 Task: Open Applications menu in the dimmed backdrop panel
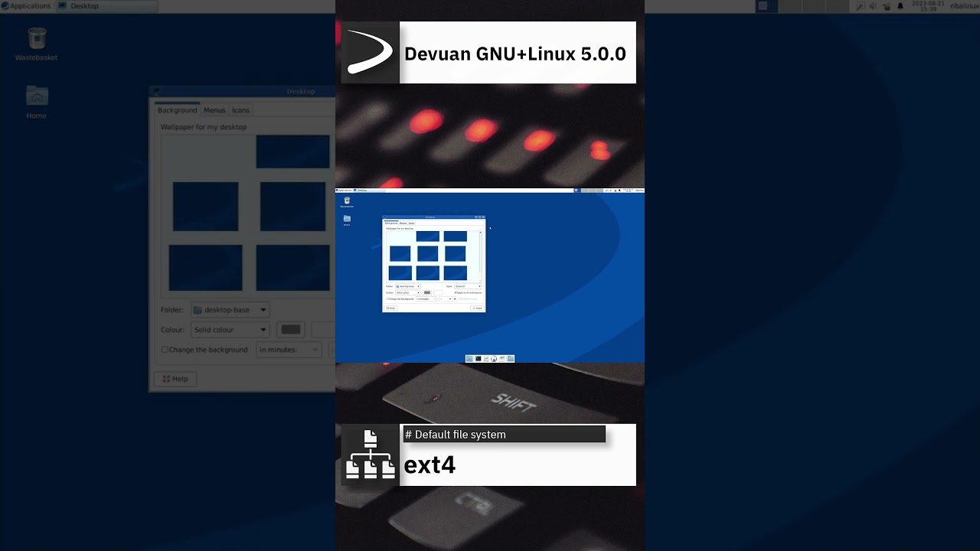click(26, 5)
